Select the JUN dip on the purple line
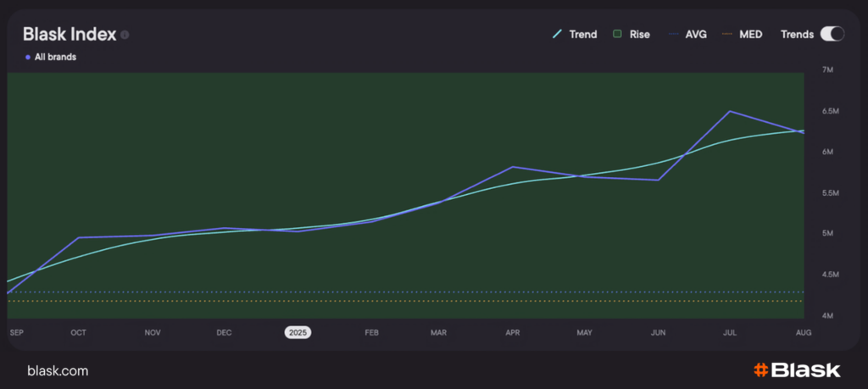This screenshot has width=868, height=389. (658, 180)
